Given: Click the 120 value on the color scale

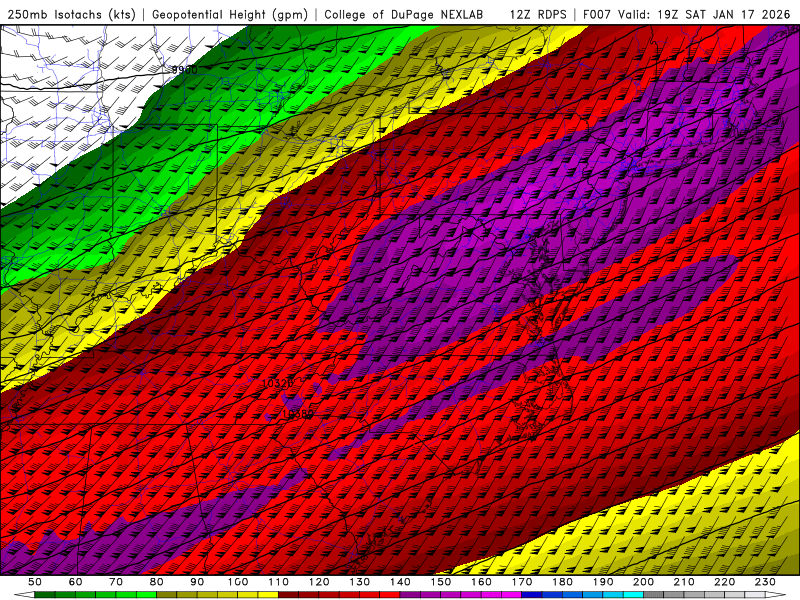Looking at the screenshot, I should pos(319,582).
